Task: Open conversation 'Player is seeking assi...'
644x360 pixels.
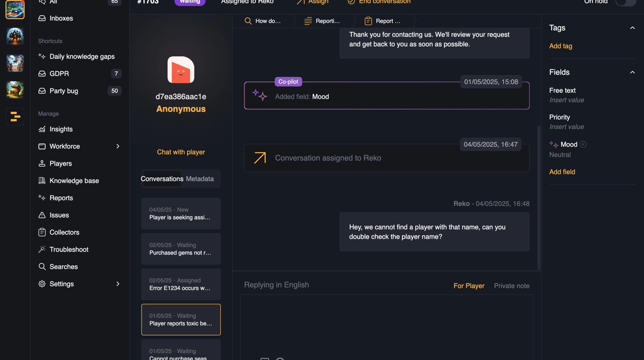Action: pyautogui.click(x=181, y=214)
